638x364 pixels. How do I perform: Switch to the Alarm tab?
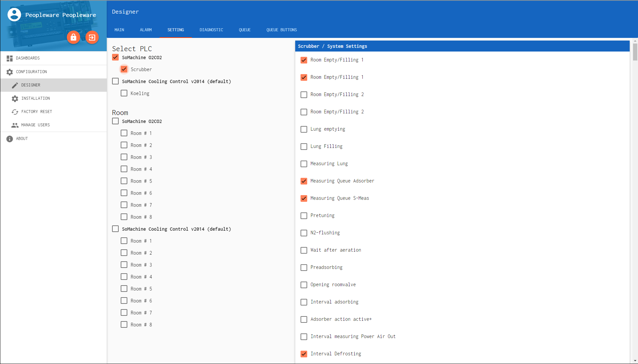(146, 30)
